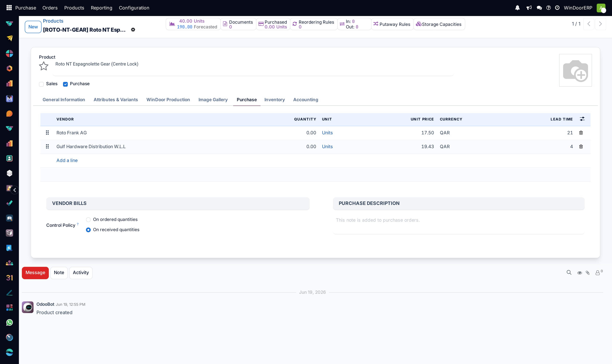Go back via Products breadcrumb
This screenshot has width=612, height=364.
[x=53, y=21]
